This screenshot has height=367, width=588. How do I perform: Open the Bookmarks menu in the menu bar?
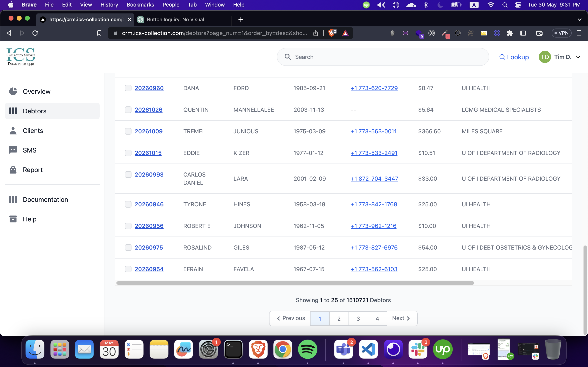140,5
